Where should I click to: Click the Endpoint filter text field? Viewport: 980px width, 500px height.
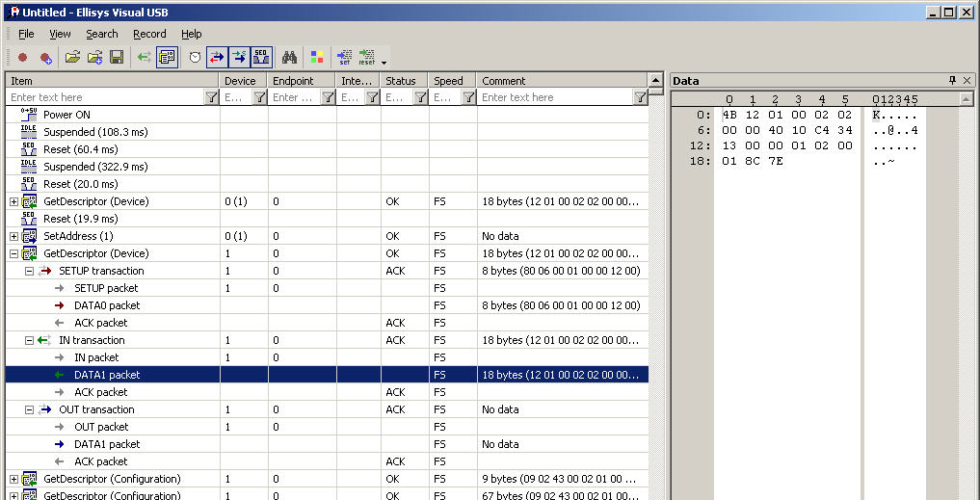(295, 97)
